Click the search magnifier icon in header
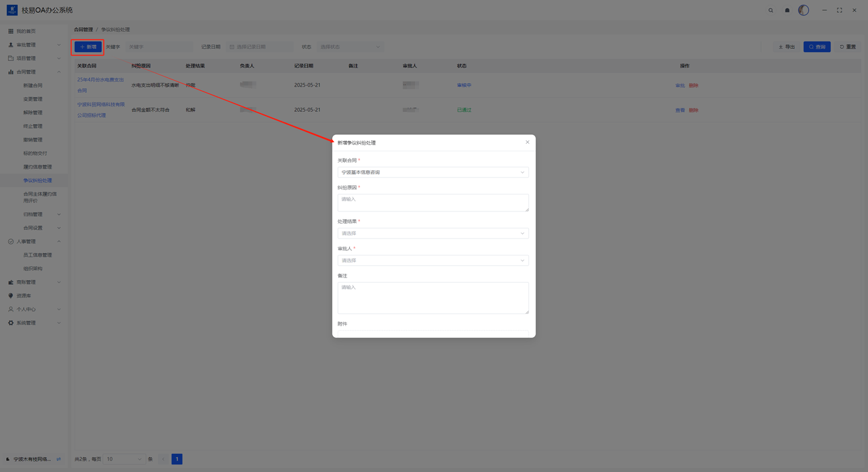Screen dimensions: 868x472 (770, 10)
